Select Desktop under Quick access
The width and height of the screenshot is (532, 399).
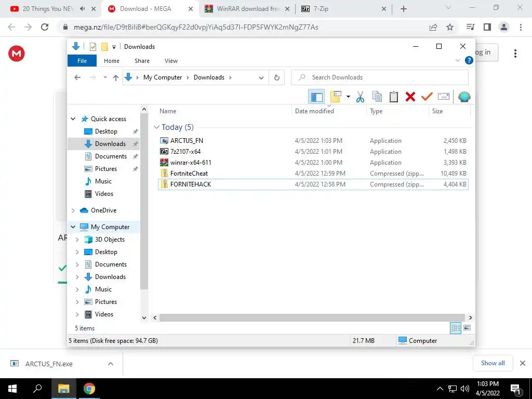[x=106, y=131]
